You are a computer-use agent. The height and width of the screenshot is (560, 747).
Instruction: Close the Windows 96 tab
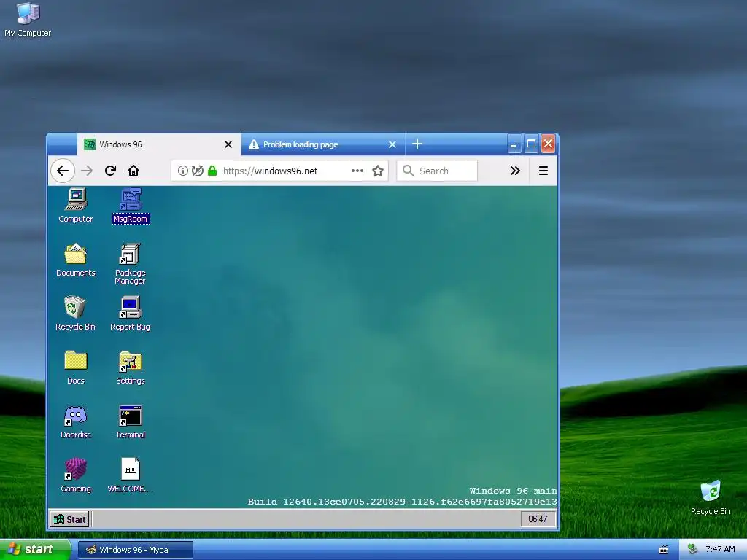pos(228,144)
